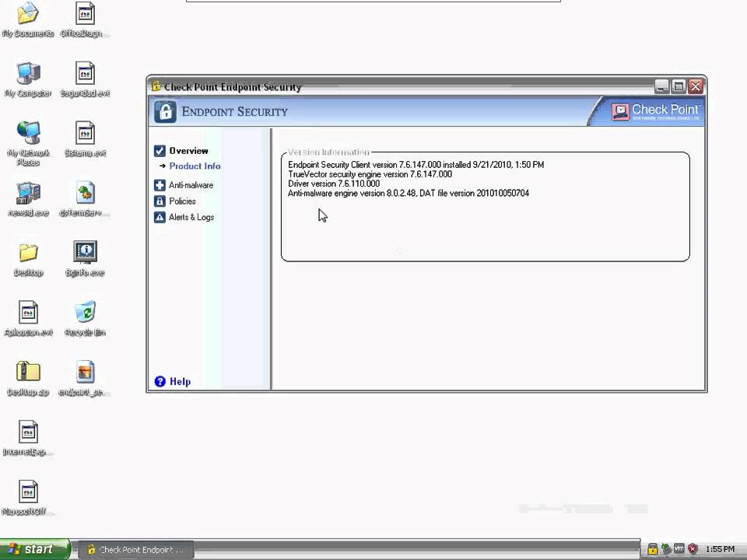Select the Desktop.zip archive icon
747x560 pixels.
pos(28,378)
